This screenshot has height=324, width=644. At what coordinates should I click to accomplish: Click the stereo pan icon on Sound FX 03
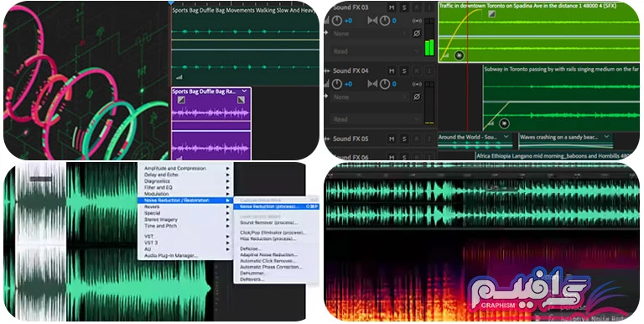pos(372,20)
